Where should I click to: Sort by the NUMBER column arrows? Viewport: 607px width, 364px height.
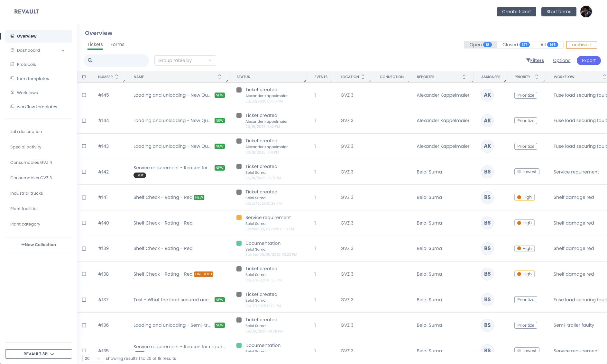point(117,77)
